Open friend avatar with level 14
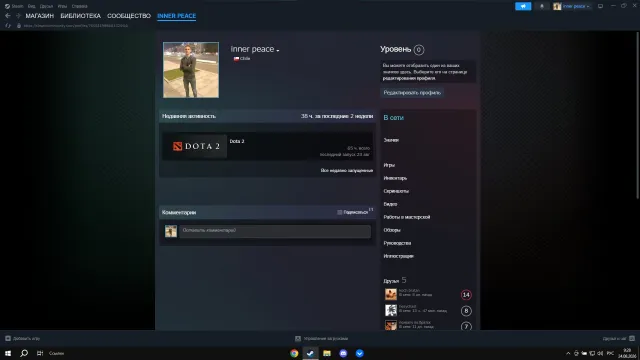 [391, 294]
